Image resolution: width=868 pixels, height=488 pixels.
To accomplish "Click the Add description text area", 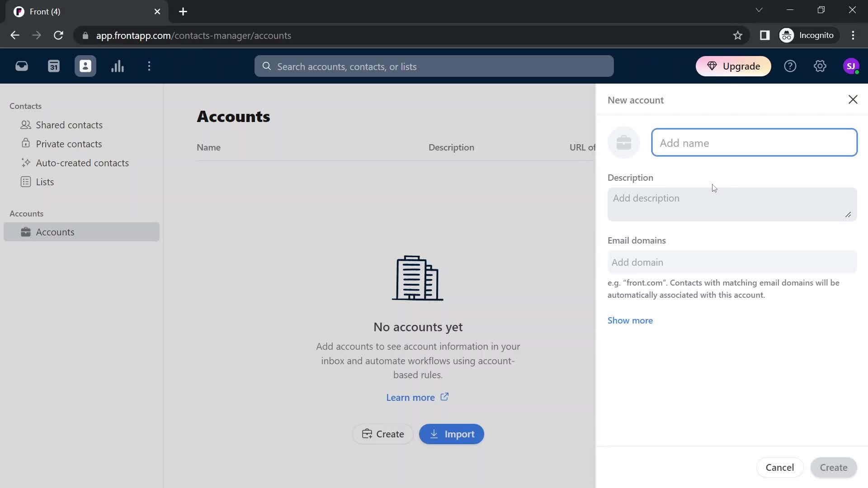I will point(731,203).
